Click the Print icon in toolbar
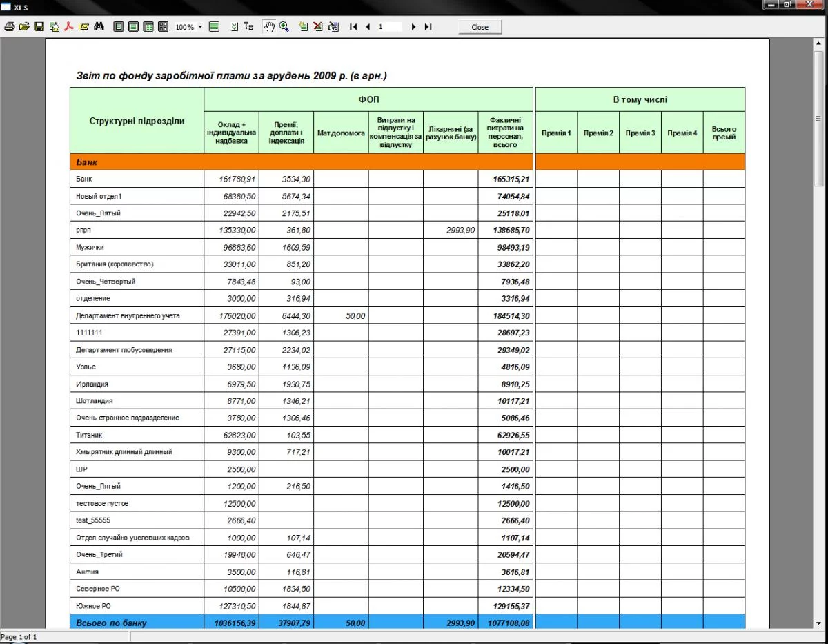Screen dimensions: 828x644 click(x=10, y=27)
